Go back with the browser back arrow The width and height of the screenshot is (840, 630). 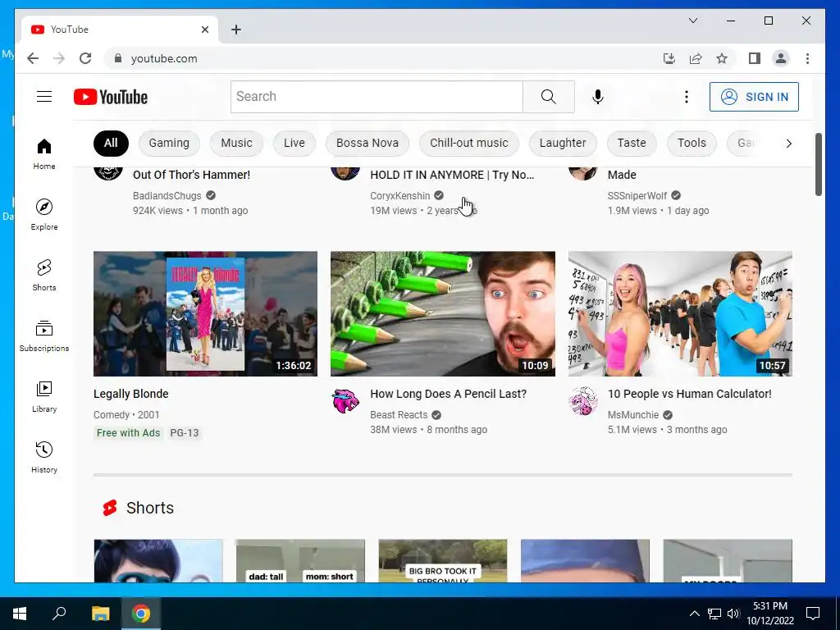tap(33, 58)
